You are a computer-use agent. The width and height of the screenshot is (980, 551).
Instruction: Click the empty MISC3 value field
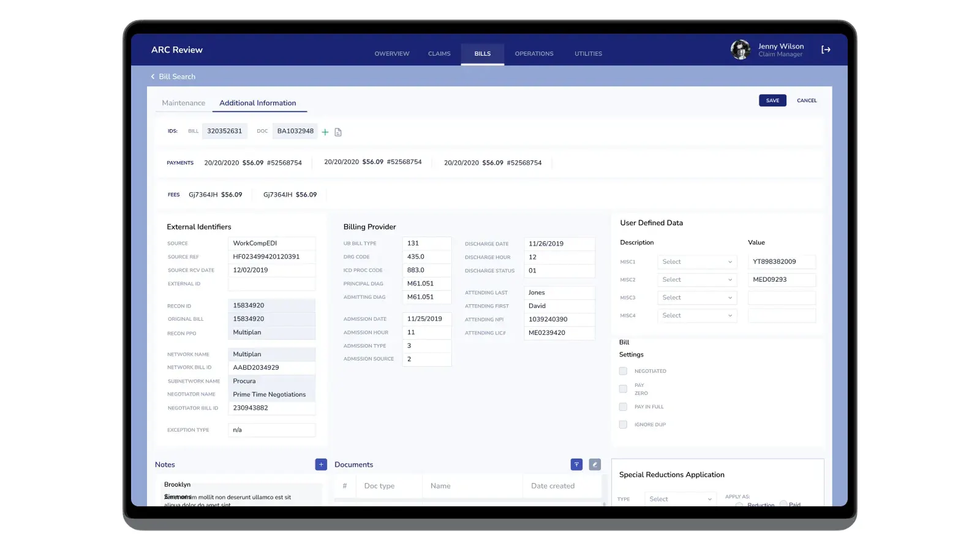(x=782, y=298)
